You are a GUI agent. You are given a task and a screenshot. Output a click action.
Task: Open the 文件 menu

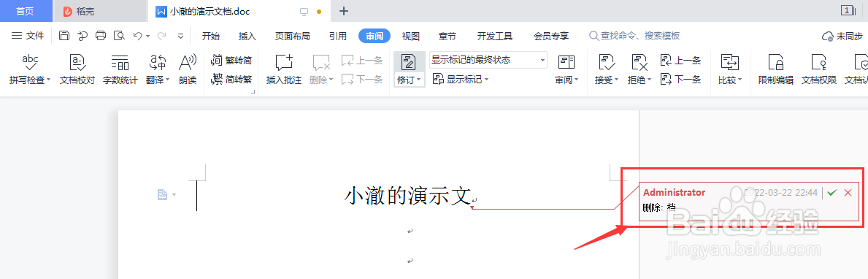(x=28, y=36)
